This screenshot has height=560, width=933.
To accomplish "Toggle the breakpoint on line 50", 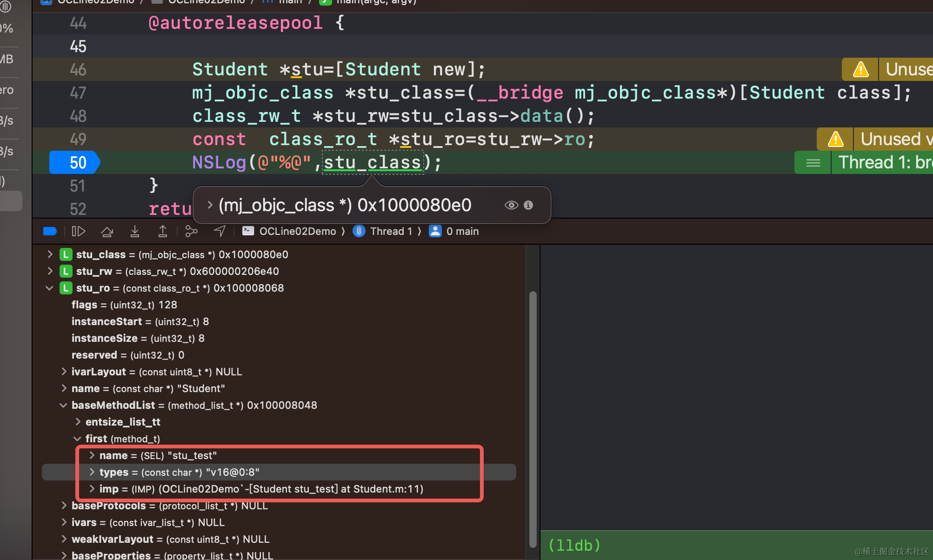I will (74, 162).
